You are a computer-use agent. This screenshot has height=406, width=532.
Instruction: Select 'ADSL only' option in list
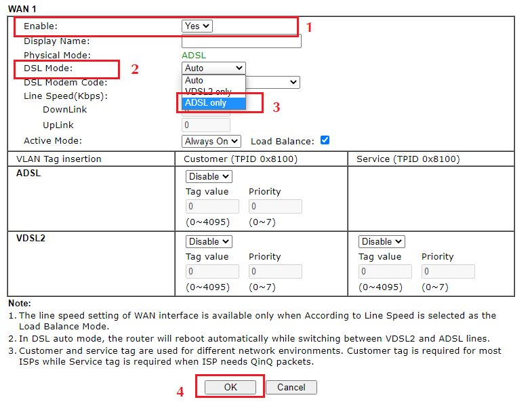206,103
